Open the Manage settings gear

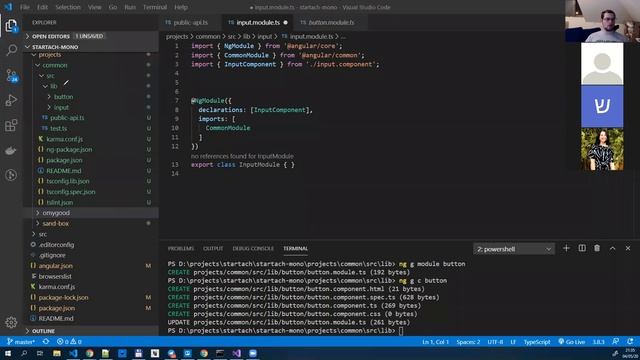[11, 322]
